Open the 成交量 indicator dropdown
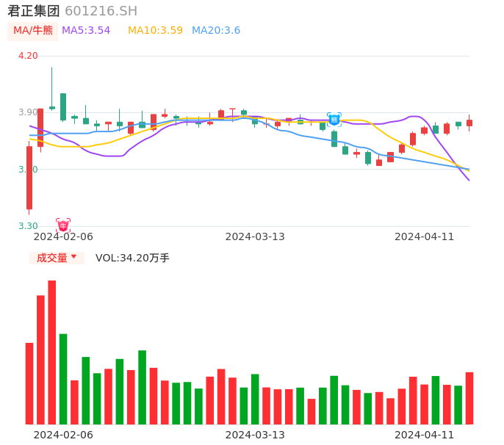Screen dimensions: 504x445 tap(57, 258)
